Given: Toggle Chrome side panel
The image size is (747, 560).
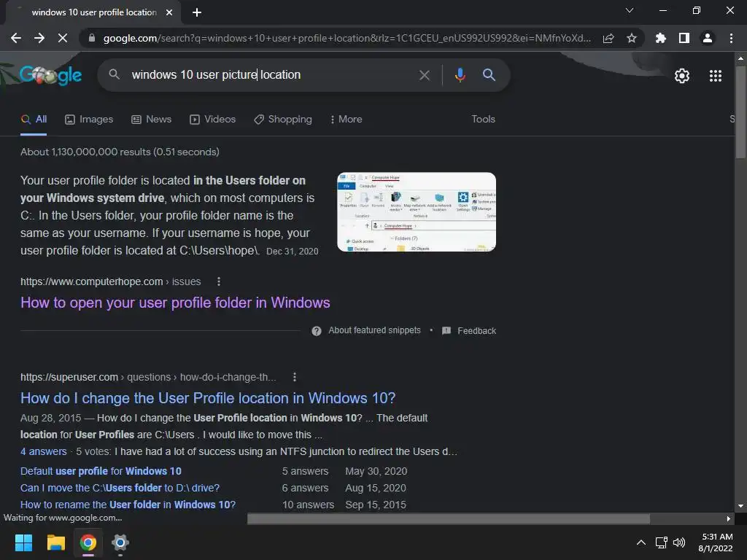Looking at the screenshot, I should [684, 38].
